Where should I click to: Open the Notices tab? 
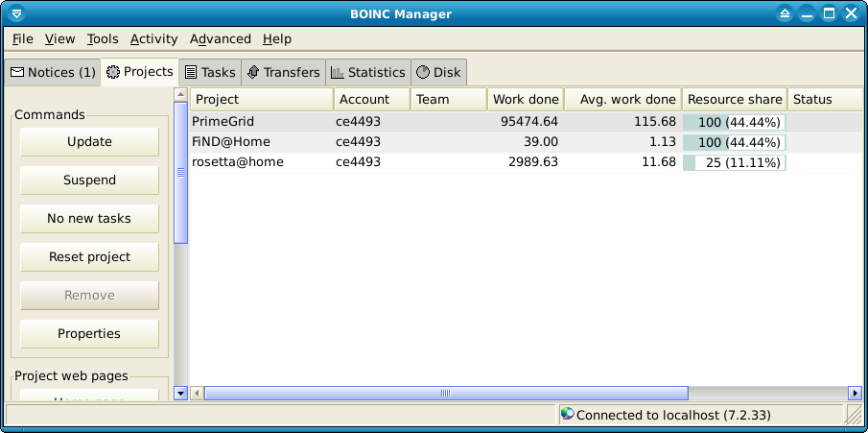click(53, 73)
